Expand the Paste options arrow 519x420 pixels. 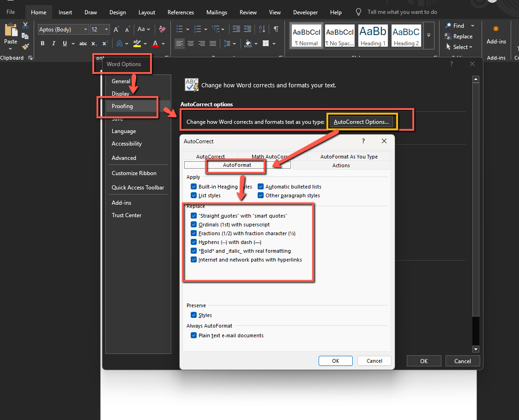[x=11, y=49]
